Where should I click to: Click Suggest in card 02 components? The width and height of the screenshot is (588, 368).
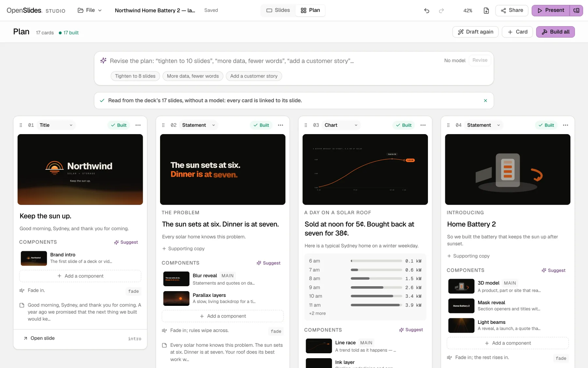[268, 263]
